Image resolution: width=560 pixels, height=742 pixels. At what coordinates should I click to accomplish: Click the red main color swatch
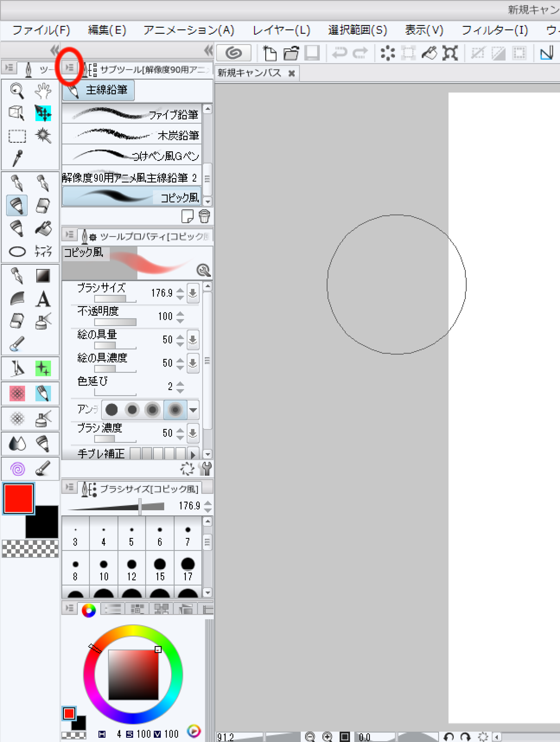(18, 498)
